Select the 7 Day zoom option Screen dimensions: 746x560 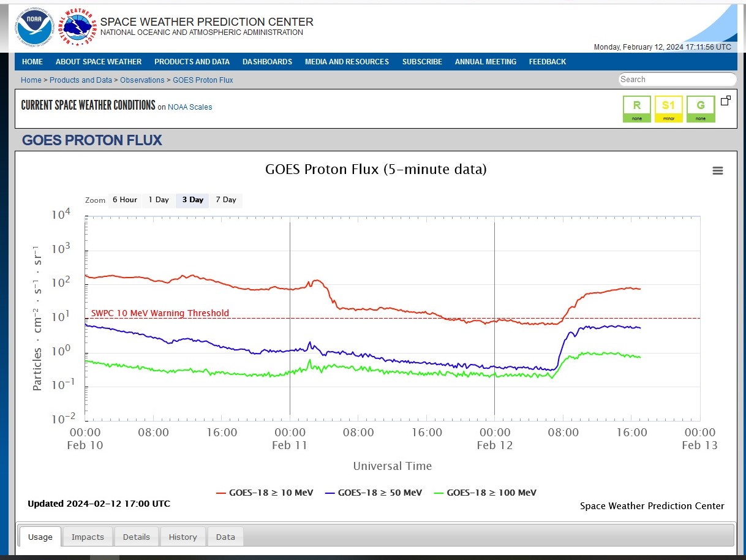226,200
